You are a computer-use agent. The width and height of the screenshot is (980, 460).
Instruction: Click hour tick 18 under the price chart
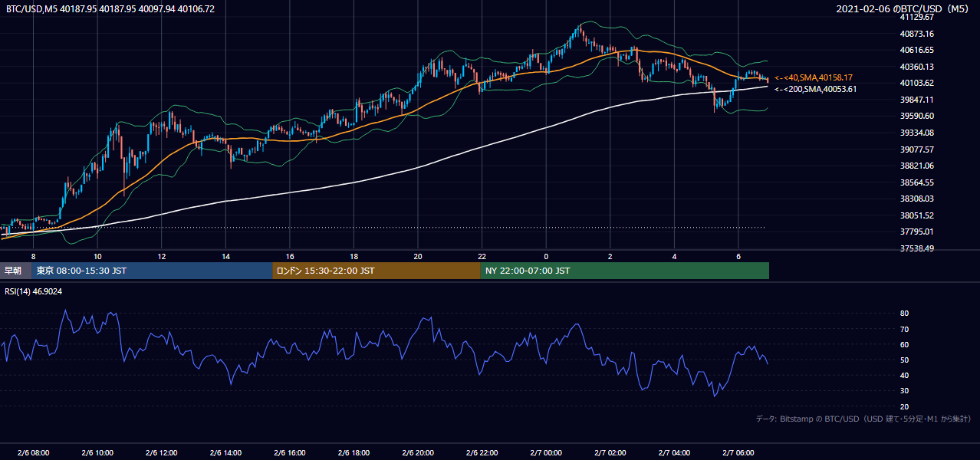(354, 256)
